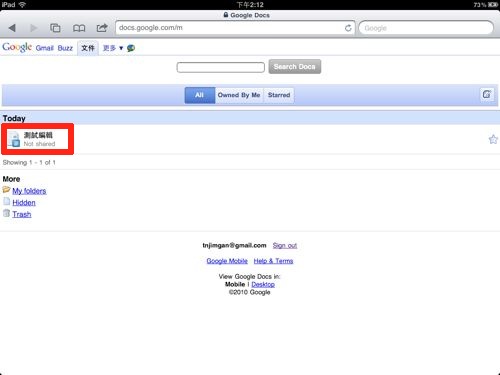Tap the Safari forward arrow
This screenshot has width=500, height=375.
(x=33, y=28)
